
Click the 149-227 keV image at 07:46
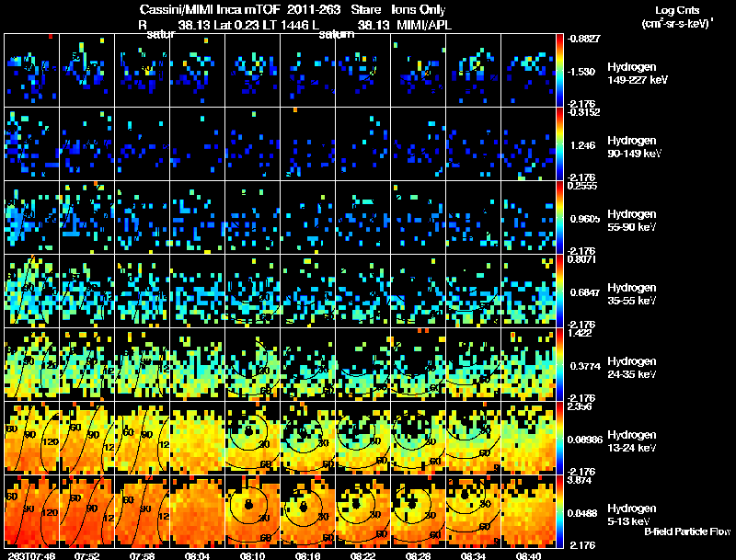tap(31, 70)
